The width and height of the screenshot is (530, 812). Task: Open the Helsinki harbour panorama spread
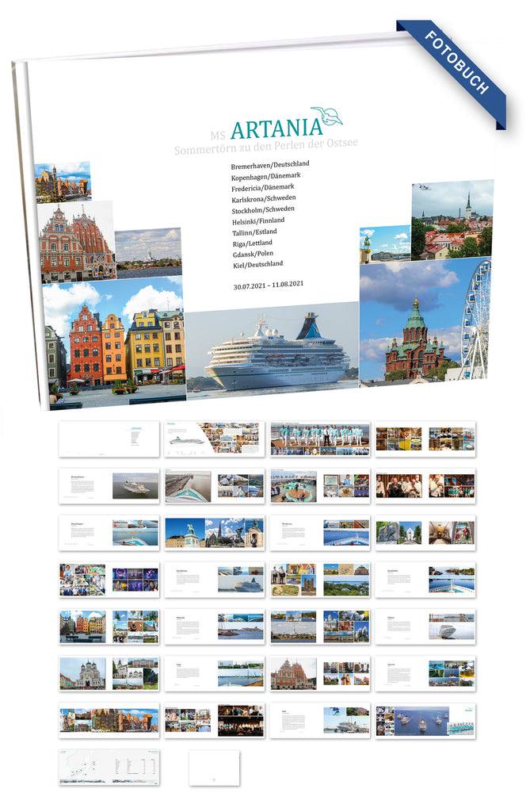coord(320,626)
